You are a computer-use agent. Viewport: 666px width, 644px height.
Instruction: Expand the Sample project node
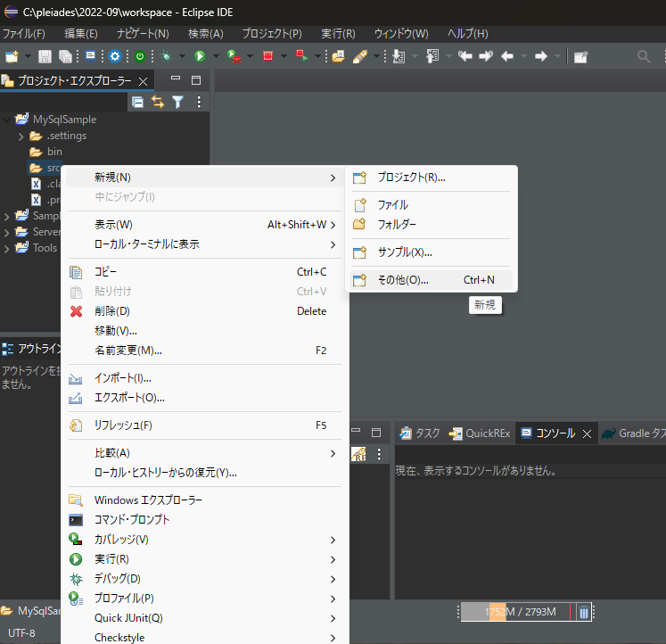[6, 216]
